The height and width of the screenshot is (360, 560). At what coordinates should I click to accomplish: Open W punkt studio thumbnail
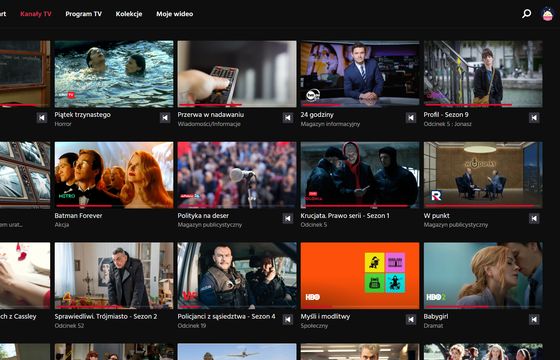tap(483, 175)
